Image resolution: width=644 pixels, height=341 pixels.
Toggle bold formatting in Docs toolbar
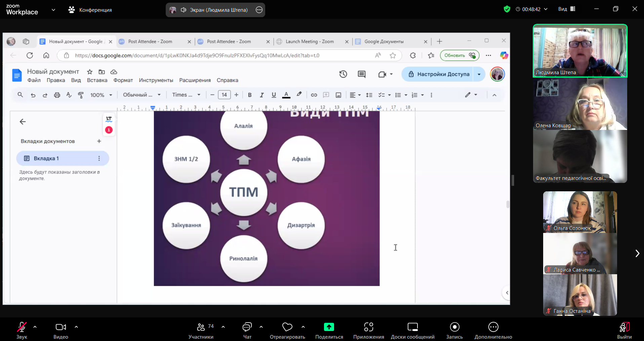tap(249, 95)
